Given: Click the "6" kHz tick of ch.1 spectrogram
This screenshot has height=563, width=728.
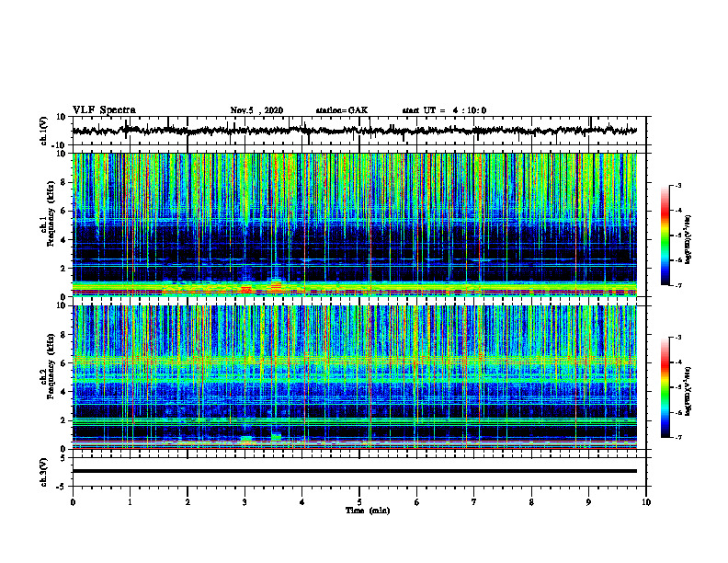Looking at the screenshot, I should (x=64, y=212).
